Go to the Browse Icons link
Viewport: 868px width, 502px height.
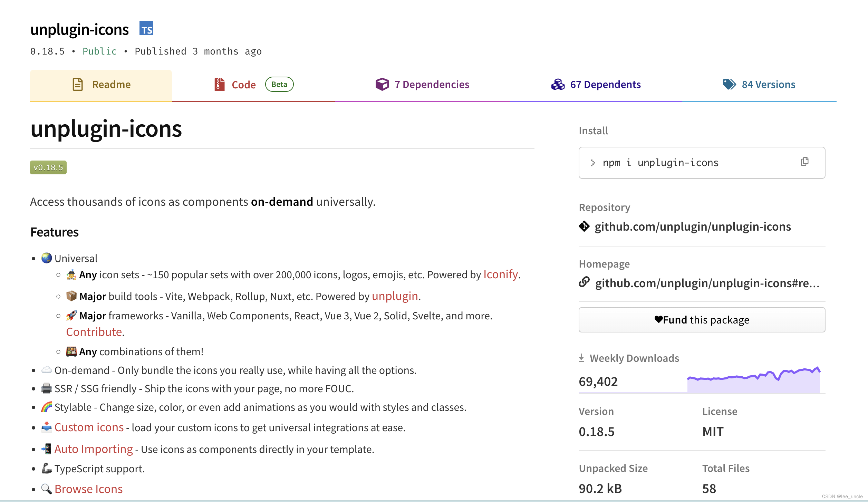coord(88,489)
